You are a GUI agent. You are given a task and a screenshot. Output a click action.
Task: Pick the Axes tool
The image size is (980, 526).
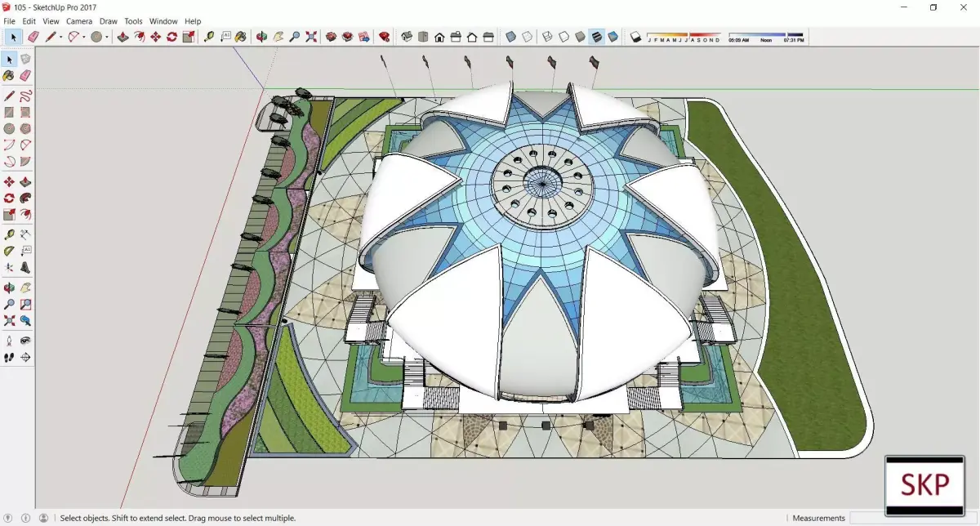9,267
